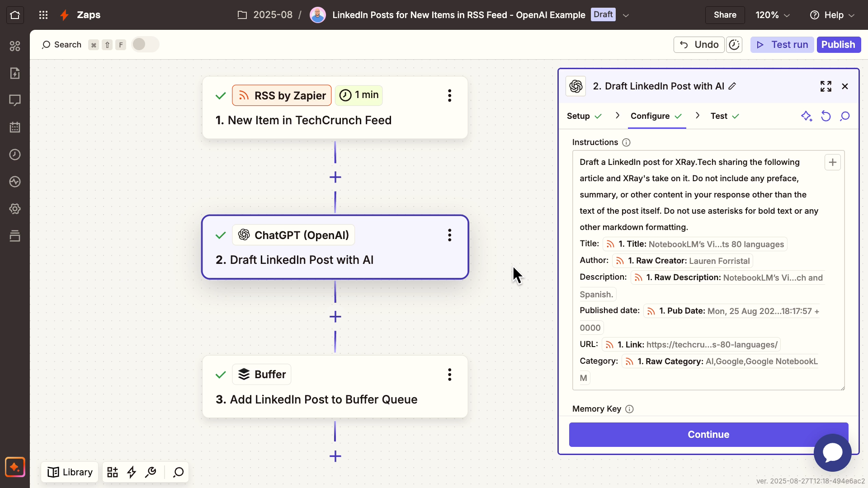Click the refresh icon next to the sparkle icon

click(826, 116)
